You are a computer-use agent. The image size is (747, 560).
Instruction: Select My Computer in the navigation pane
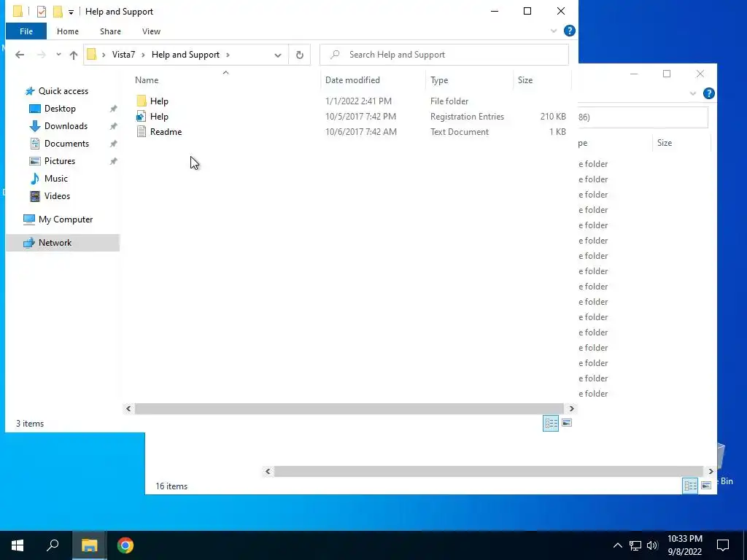point(65,219)
